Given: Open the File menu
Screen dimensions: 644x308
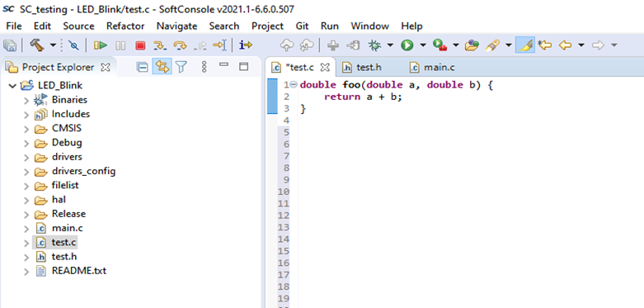Looking at the screenshot, I should pyautogui.click(x=13, y=26).
